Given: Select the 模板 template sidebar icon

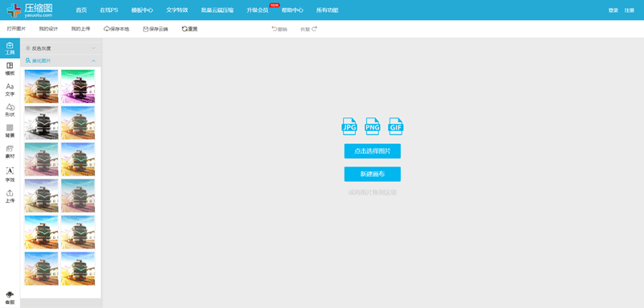Looking at the screenshot, I should click(10, 69).
